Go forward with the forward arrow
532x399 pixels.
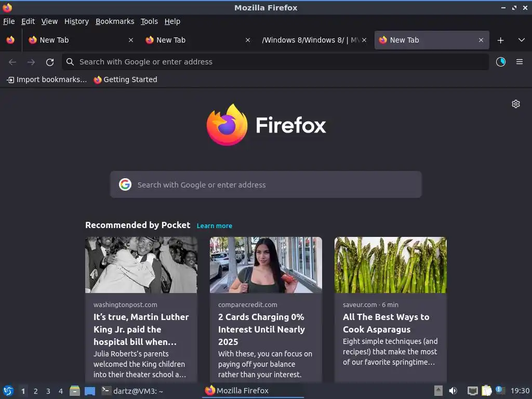coord(31,62)
